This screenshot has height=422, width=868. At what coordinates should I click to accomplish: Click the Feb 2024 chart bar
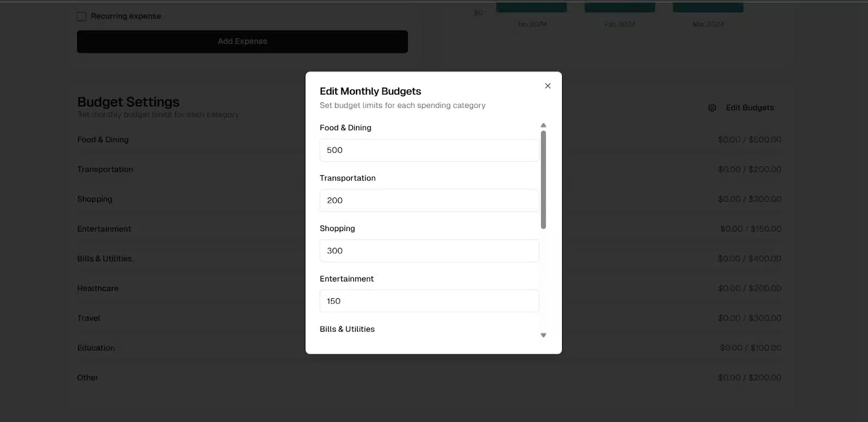(x=620, y=8)
